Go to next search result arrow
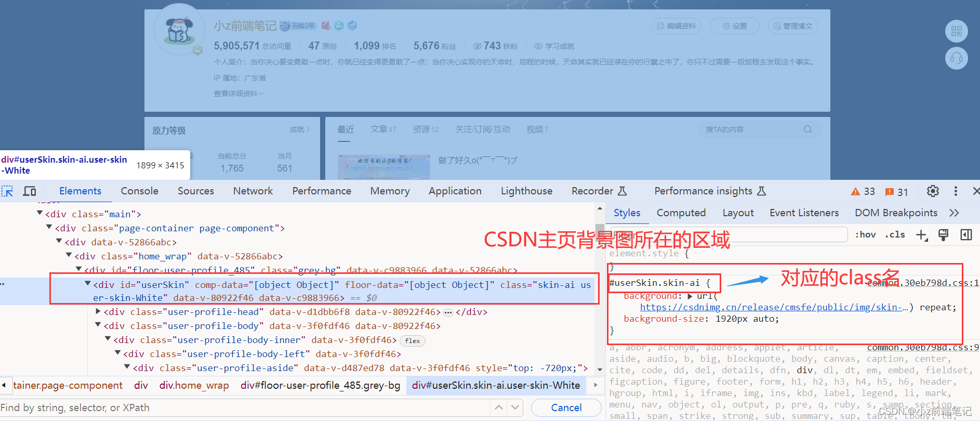Screen dimensions: 980x421 click(515, 407)
